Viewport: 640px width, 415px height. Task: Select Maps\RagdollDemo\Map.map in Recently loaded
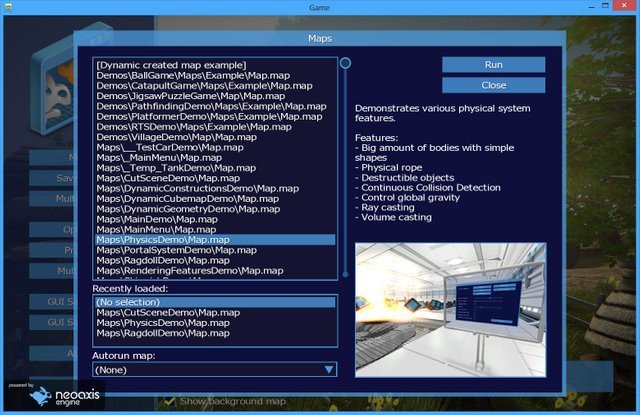215,333
